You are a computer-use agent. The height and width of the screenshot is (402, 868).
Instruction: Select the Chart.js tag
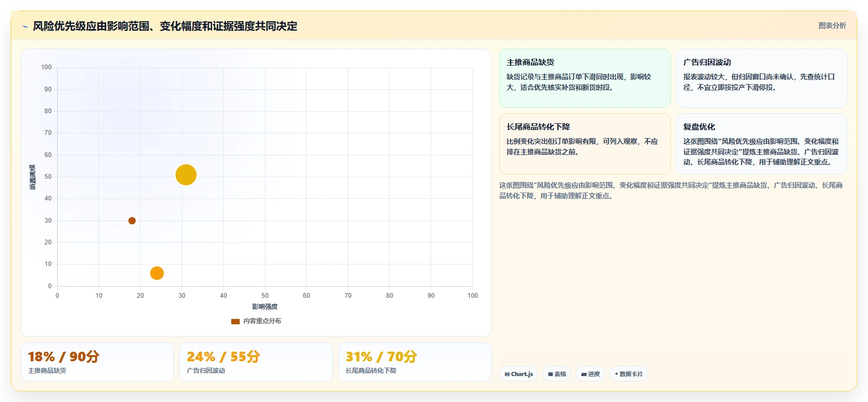pyautogui.click(x=518, y=374)
